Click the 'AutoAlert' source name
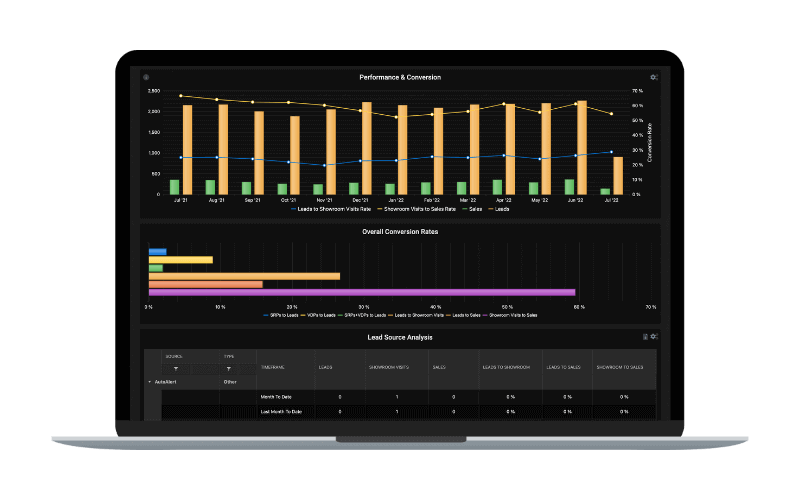Viewport: 800px width, 500px height. [x=165, y=382]
